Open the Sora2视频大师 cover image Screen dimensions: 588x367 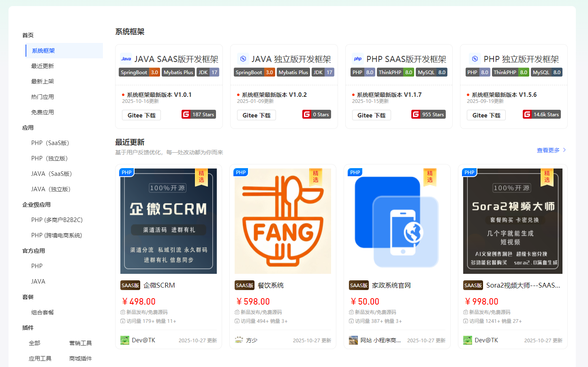pyautogui.click(x=513, y=221)
